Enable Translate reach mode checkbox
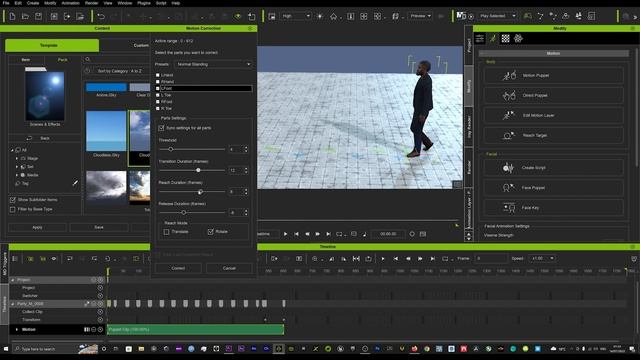 coord(166,232)
